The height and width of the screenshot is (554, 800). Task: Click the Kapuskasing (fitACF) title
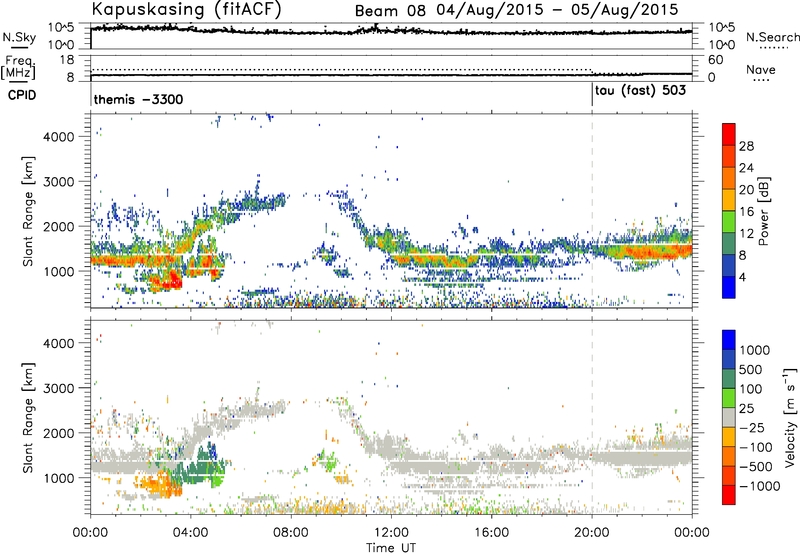pyautogui.click(x=186, y=9)
